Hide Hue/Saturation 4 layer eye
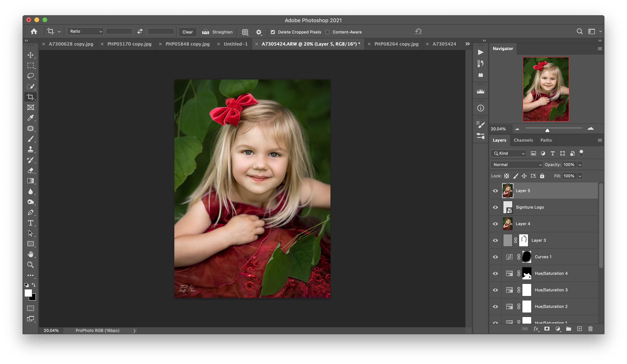 click(x=495, y=273)
